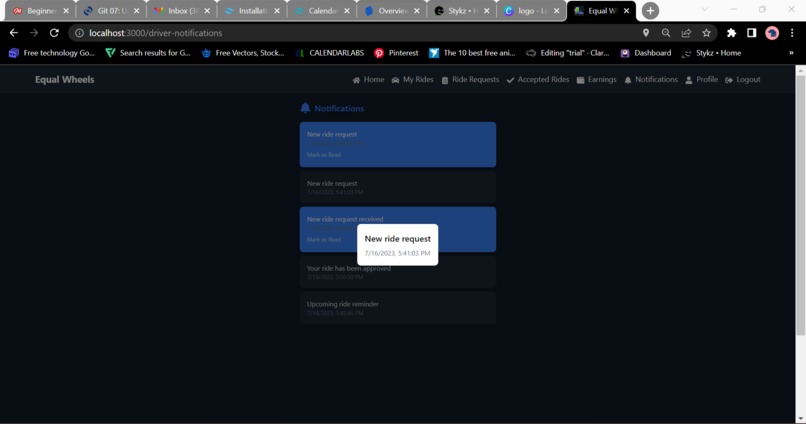View site information icon beside localhost URL
The height and width of the screenshot is (424, 806).
(79, 33)
